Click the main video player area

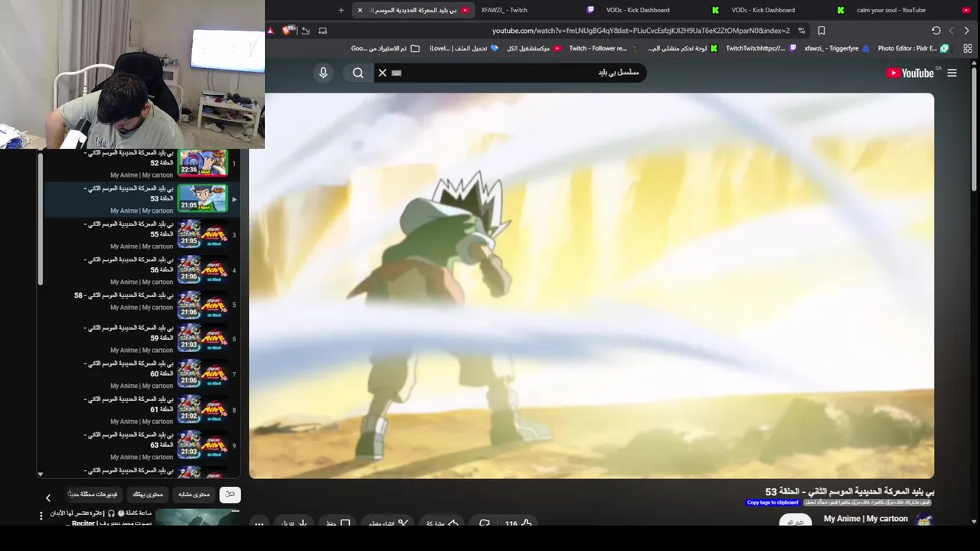click(x=591, y=285)
